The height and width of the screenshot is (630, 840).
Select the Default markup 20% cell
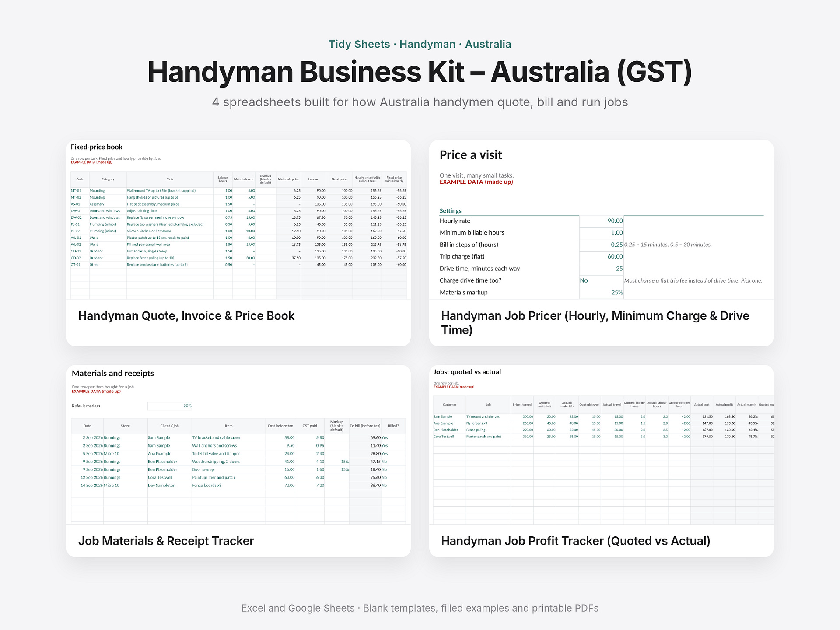point(170,406)
